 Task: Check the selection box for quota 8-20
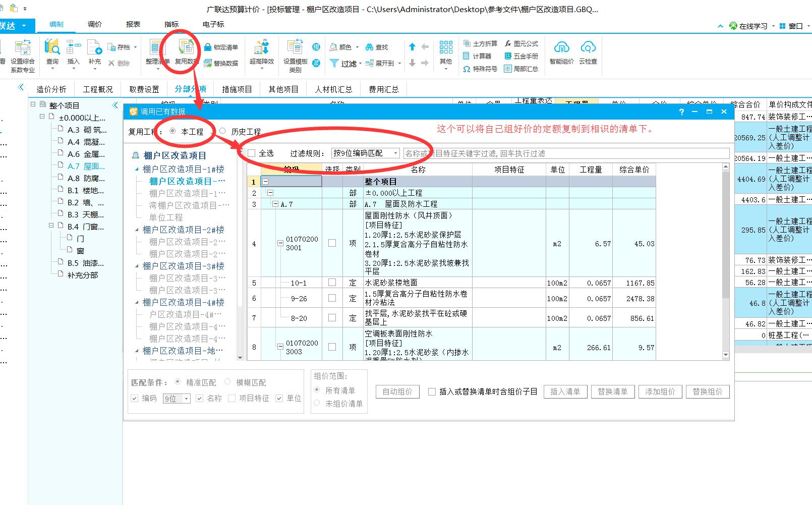332,318
